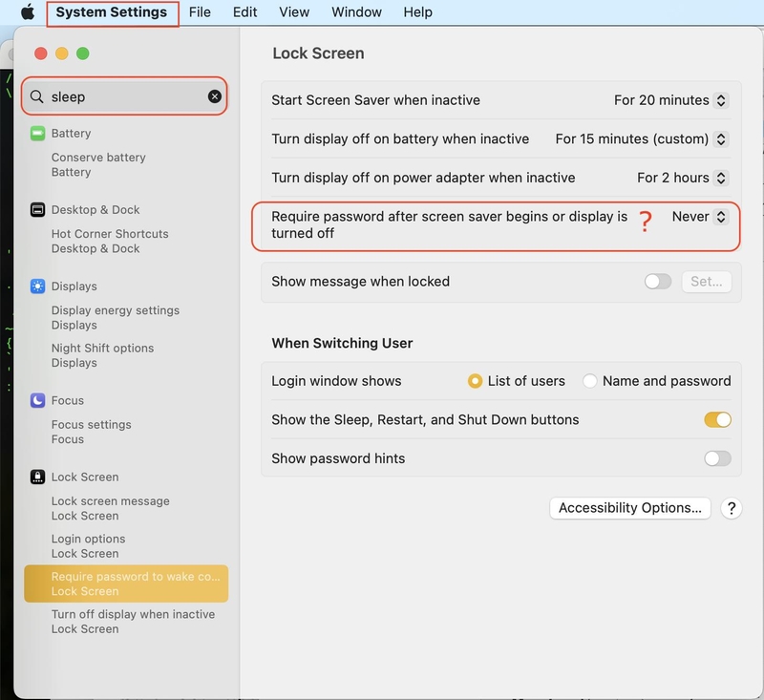Toggle Show password hints switch
This screenshot has height=700, width=764.
coord(717,458)
